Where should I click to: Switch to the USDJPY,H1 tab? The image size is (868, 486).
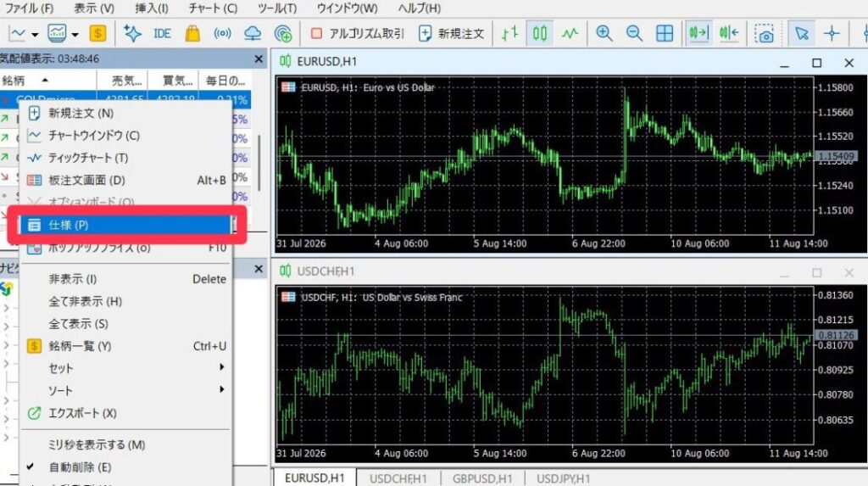563,478
